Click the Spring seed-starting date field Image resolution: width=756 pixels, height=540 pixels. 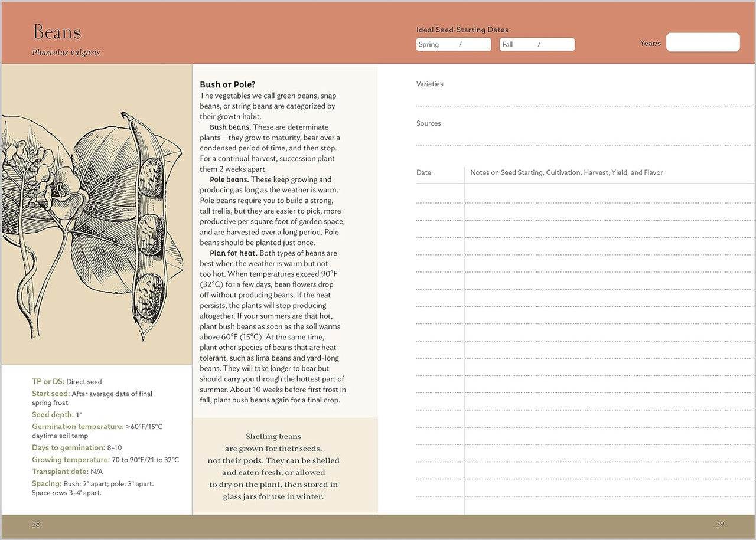453,45
